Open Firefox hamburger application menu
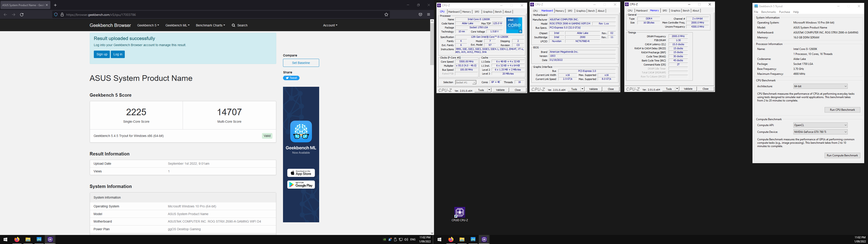Image resolution: width=868 pixels, height=244 pixels. pos(429,14)
